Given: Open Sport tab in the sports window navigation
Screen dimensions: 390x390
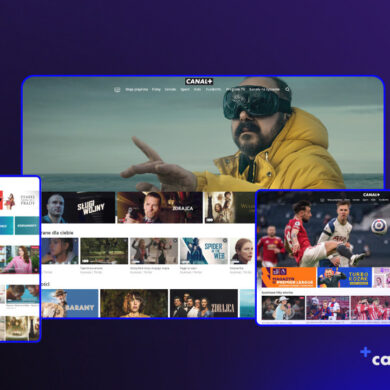Looking at the screenshot, I should pos(365,200).
